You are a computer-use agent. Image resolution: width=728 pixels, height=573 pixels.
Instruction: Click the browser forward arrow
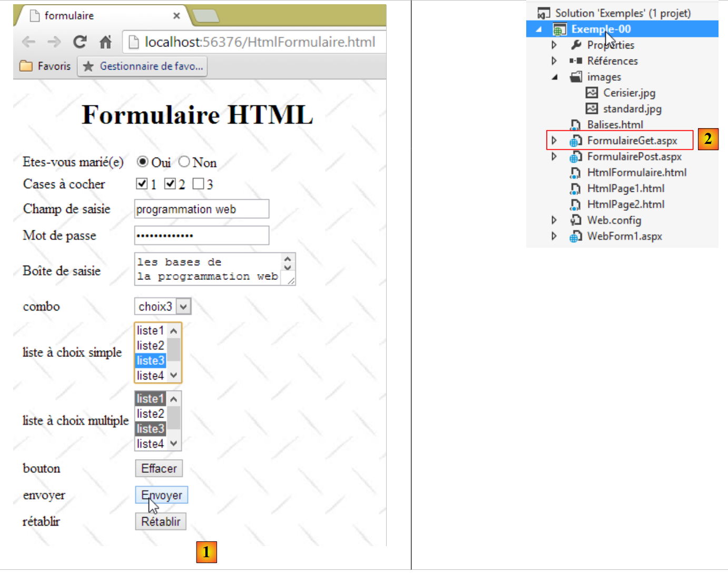[x=54, y=42]
